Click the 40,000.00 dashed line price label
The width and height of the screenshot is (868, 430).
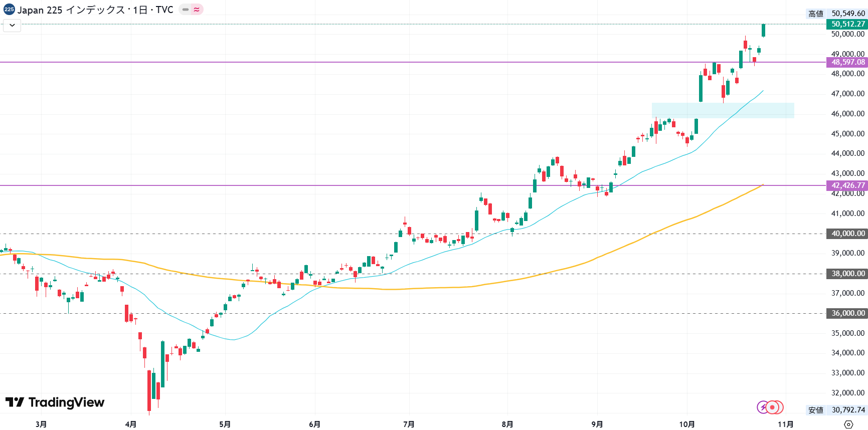(847, 234)
